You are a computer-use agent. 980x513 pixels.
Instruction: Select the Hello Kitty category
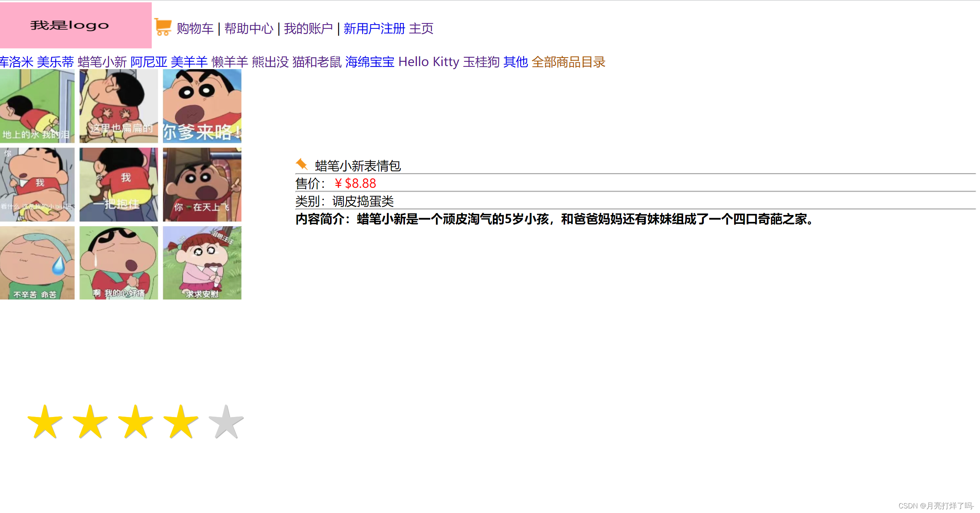(428, 62)
